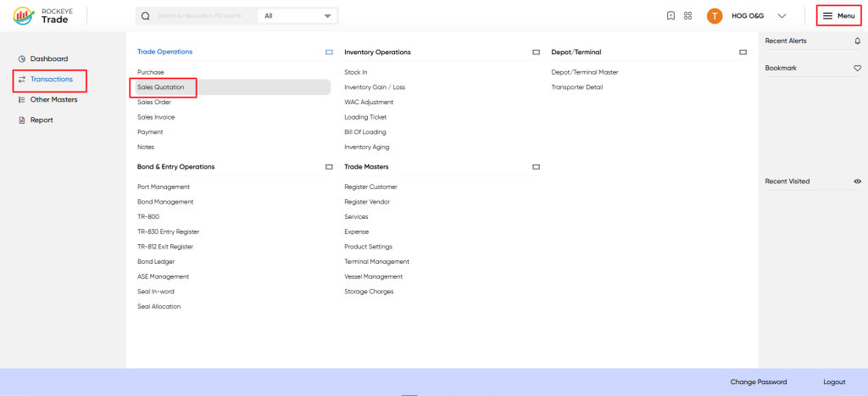Open the All search filter dropdown
Screen dimensions: 868x396
[298, 16]
